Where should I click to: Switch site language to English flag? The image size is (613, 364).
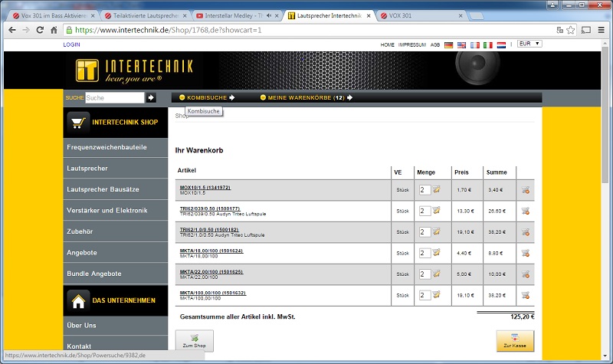coord(462,45)
